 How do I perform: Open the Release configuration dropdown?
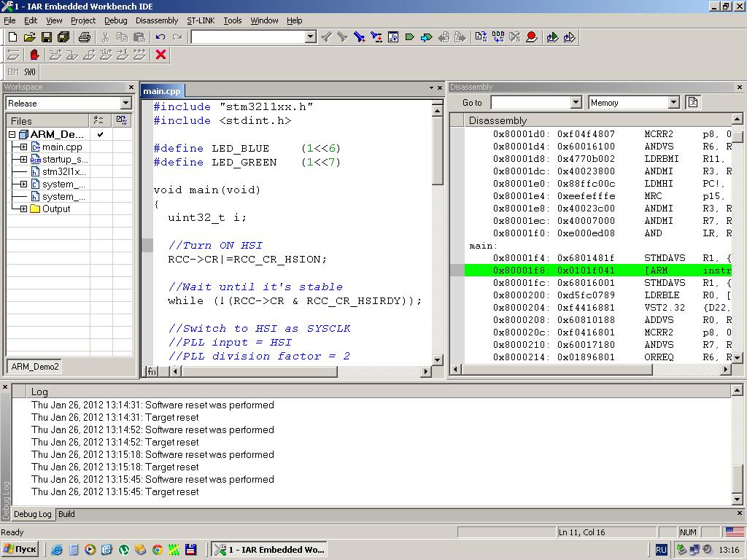click(125, 104)
